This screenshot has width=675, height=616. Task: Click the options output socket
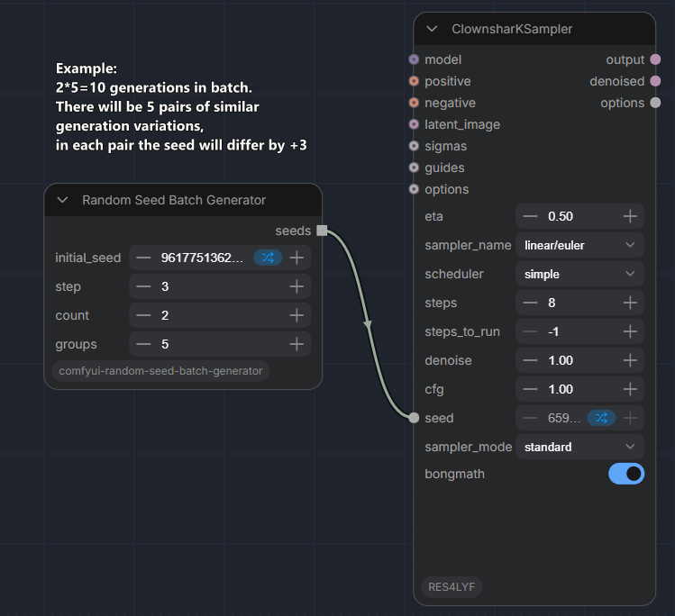click(655, 103)
